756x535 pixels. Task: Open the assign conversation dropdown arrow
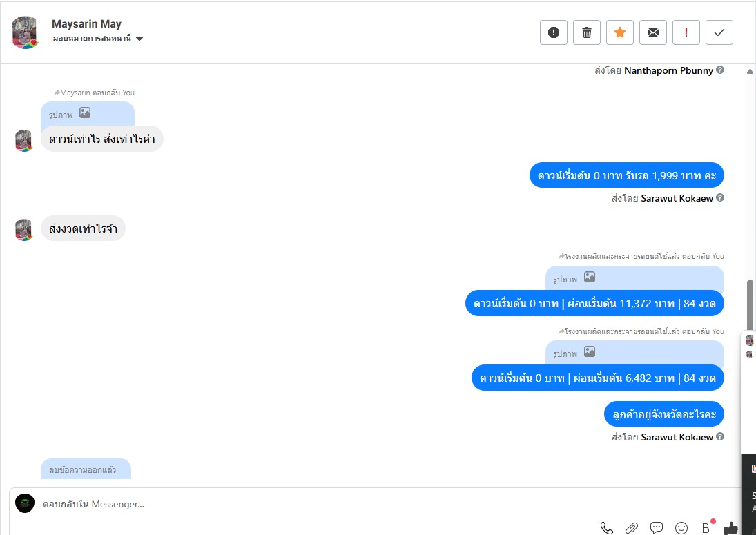tap(139, 39)
